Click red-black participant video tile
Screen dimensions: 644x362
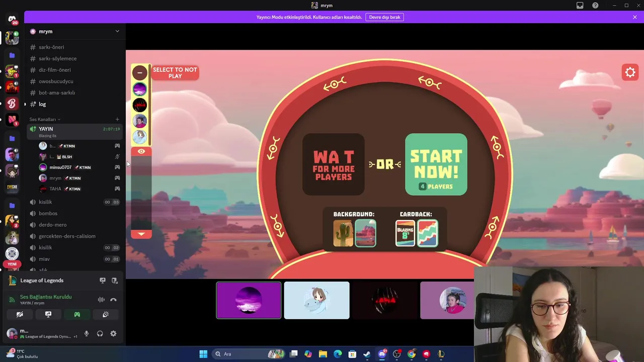coord(384,300)
